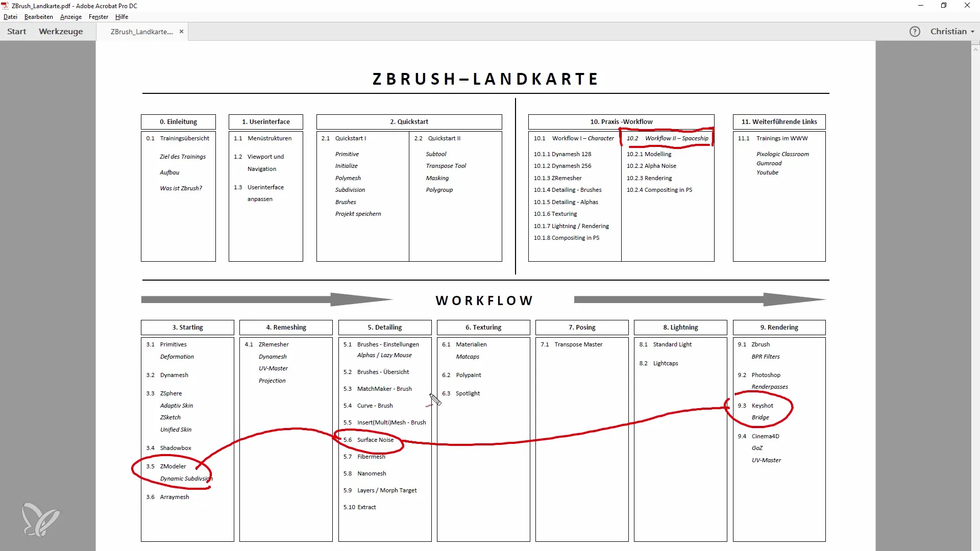Click the help question mark icon

pos(914,31)
